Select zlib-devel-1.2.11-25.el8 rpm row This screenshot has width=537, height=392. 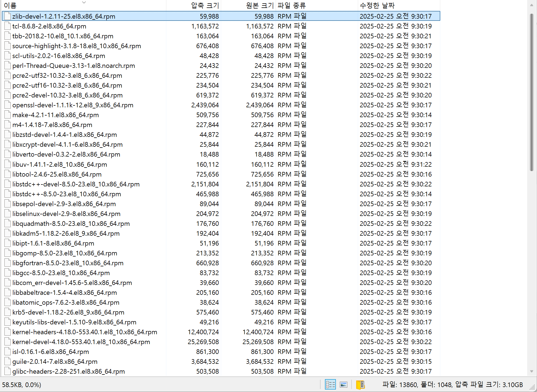pyautogui.click(x=64, y=16)
